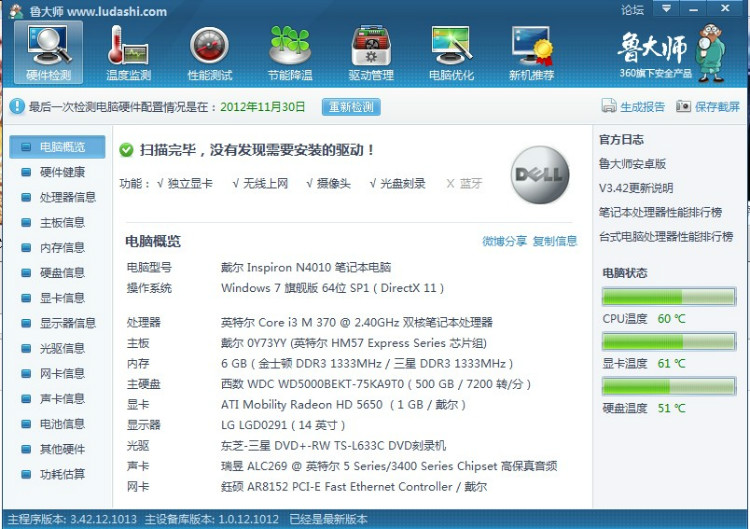
Task: Open 新机推荐 medal monitor icon
Action: coord(532,46)
